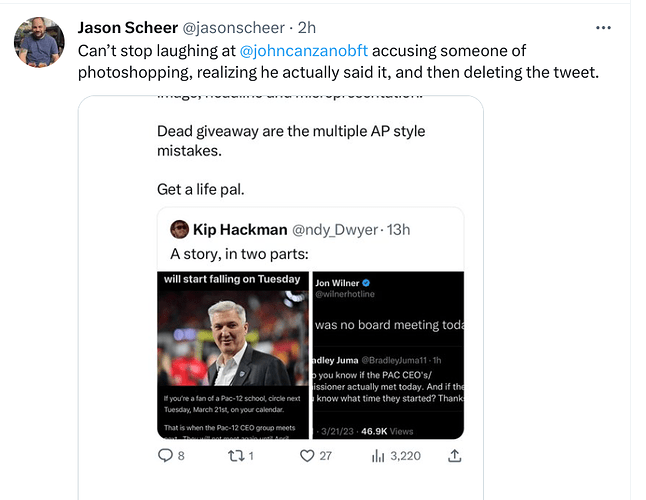Screen dimensions: 646x500
Task: Click the 'A story, in two parts:' text
Action: 239,254
